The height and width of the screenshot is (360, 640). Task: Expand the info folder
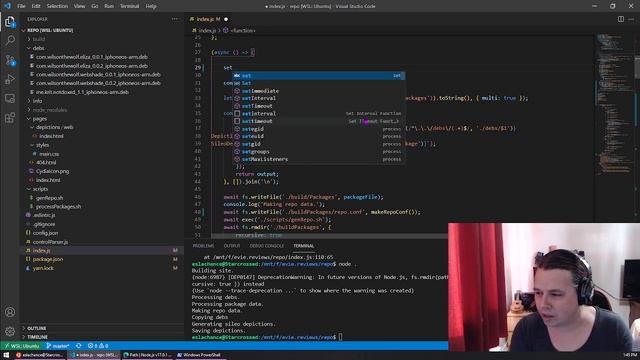38,101
